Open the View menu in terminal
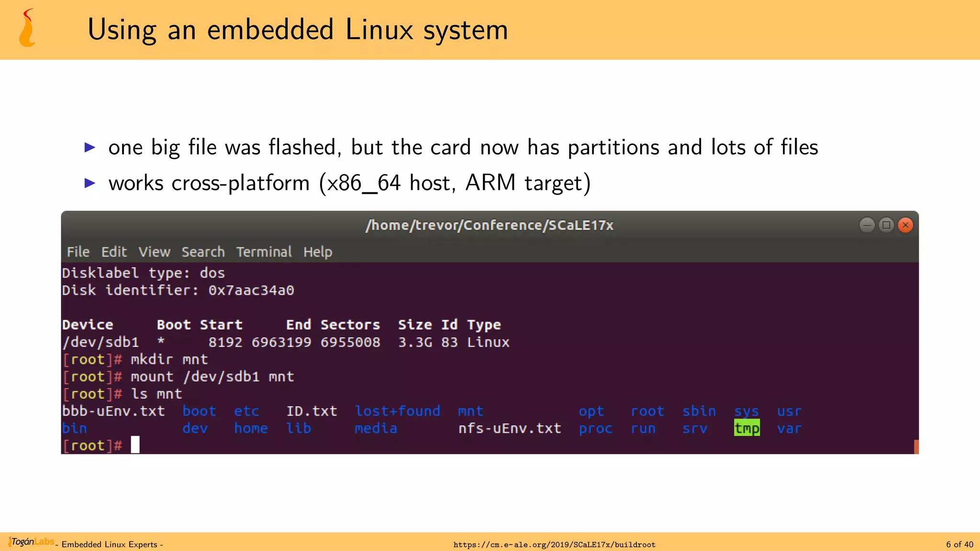The width and height of the screenshot is (980, 551). (154, 252)
